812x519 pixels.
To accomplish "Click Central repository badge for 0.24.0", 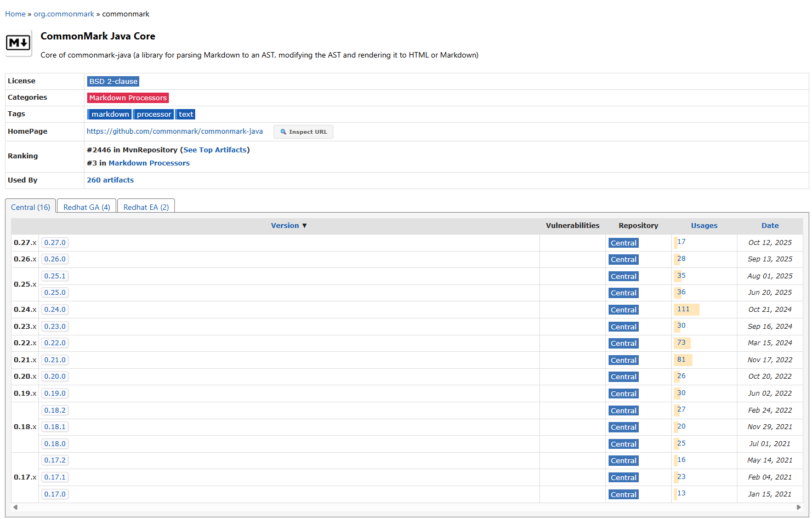I will pos(623,310).
